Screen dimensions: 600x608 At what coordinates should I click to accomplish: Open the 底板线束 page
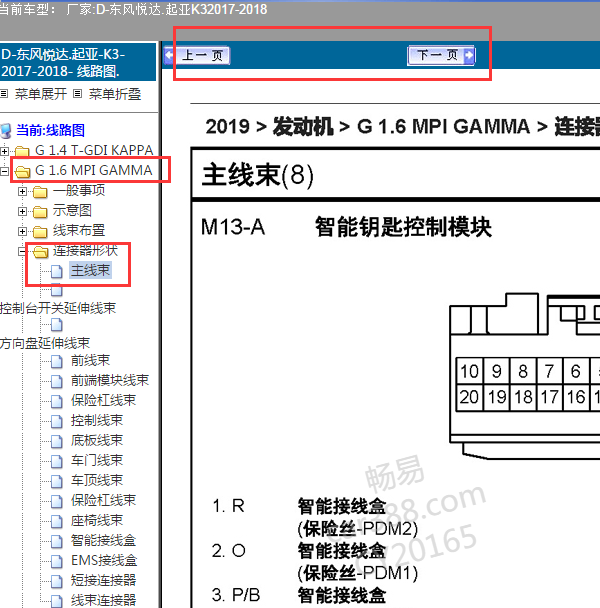tap(97, 440)
